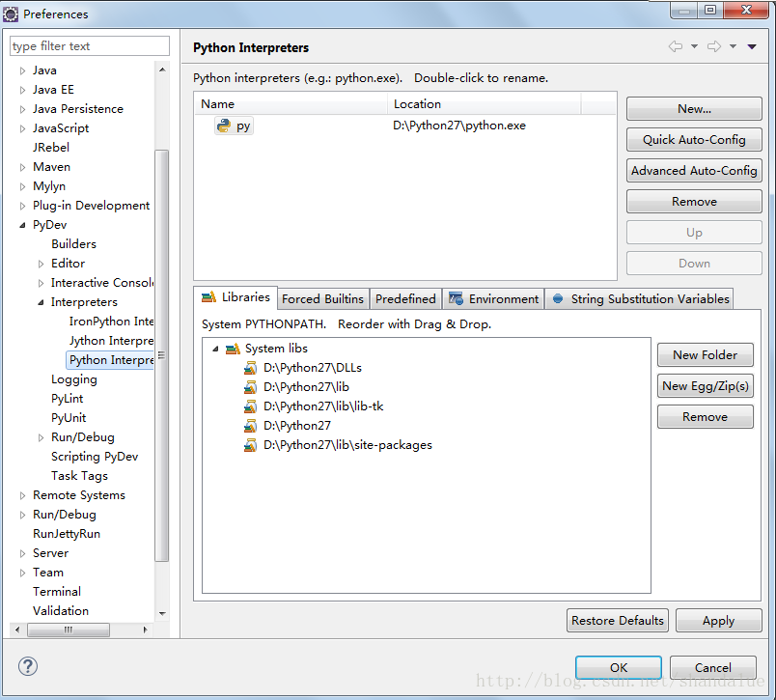Expand the Editor node under PyDev
The image size is (776, 700).
click(41, 264)
